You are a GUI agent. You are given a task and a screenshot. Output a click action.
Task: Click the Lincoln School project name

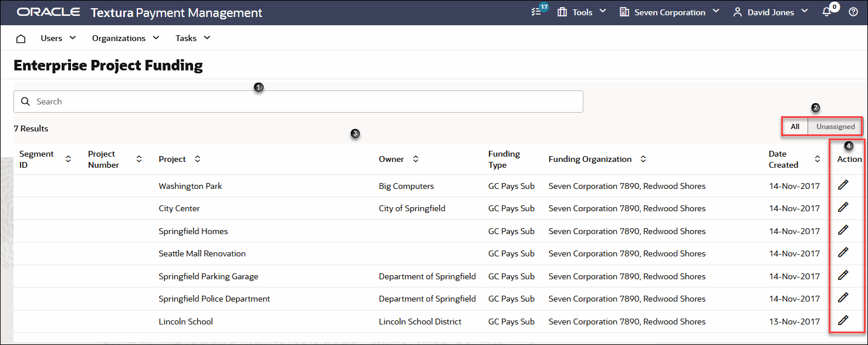(x=185, y=322)
